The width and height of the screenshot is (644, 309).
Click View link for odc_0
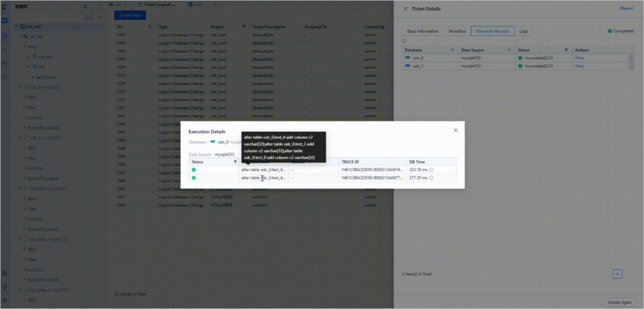click(579, 58)
